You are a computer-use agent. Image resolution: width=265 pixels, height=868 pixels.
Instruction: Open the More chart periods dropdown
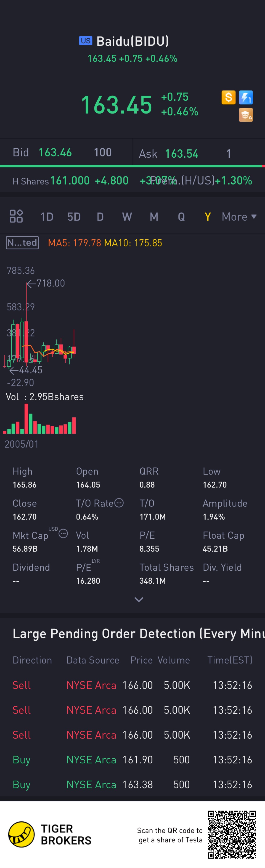(x=239, y=217)
